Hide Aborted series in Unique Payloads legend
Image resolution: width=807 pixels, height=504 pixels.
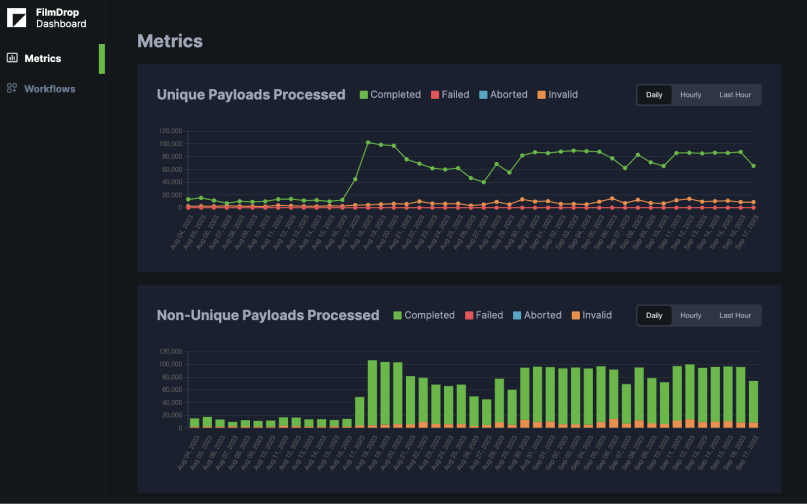(502, 95)
